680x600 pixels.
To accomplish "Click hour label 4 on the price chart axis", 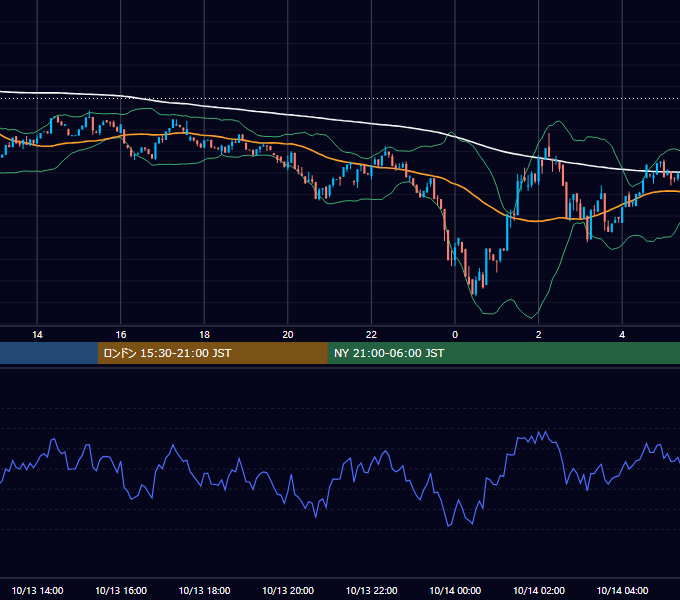I will [x=622, y=335].
